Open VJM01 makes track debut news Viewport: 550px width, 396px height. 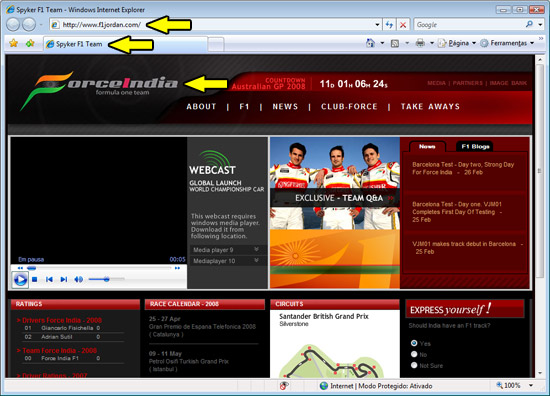click(x=467, y=248)
